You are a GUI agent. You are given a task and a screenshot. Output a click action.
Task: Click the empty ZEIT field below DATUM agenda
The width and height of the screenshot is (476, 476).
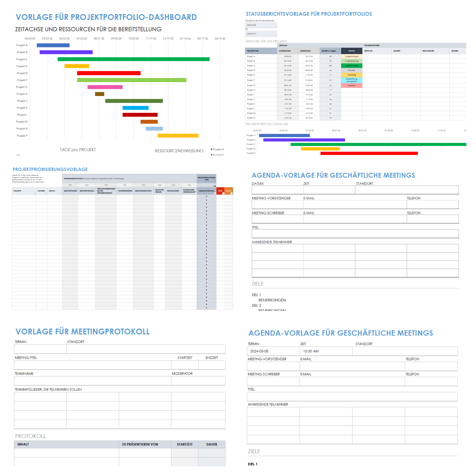tap(329, 190)
